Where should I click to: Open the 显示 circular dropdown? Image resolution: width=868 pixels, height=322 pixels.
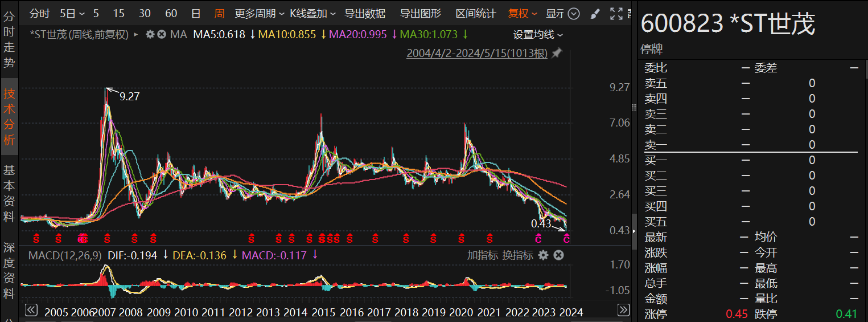tap(574, 13)
